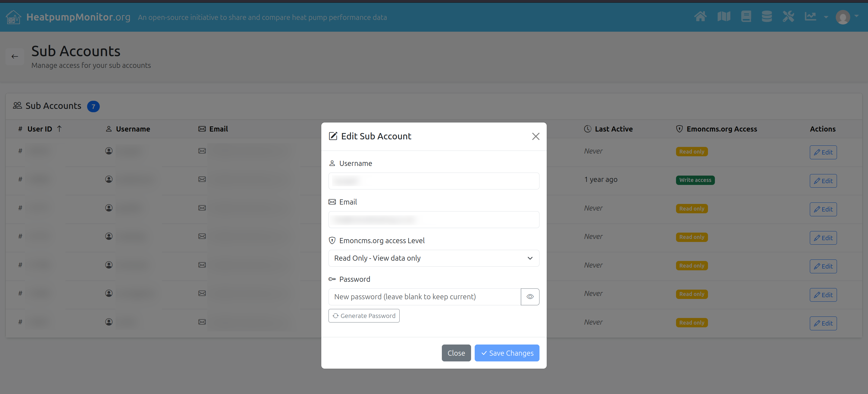Open the database stack icon
The image size is (868, 394).
(x=766, y=17)
